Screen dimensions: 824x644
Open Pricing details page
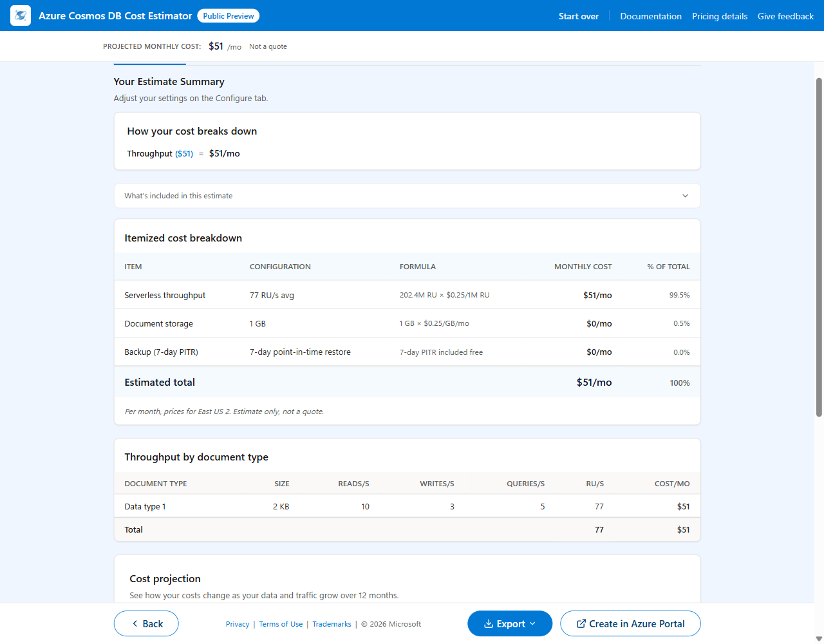[x=720, y=16]
